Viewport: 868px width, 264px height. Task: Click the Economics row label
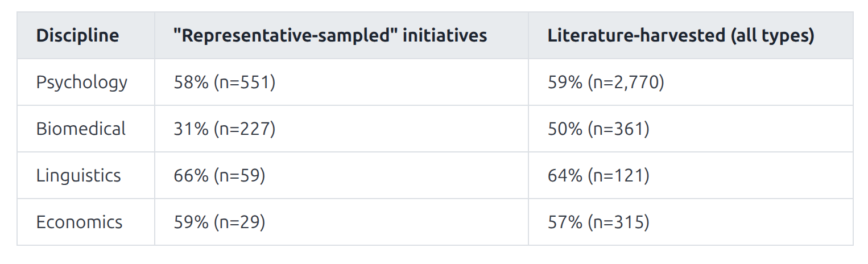point(80,222)
